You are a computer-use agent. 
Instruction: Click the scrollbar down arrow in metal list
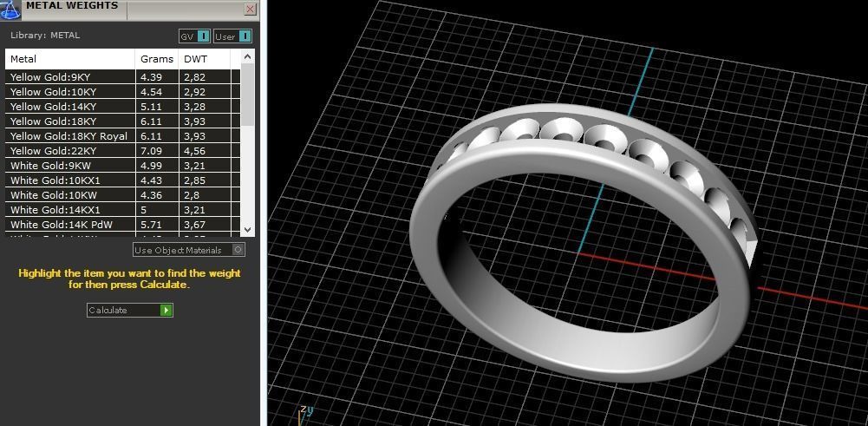[247, 229]
